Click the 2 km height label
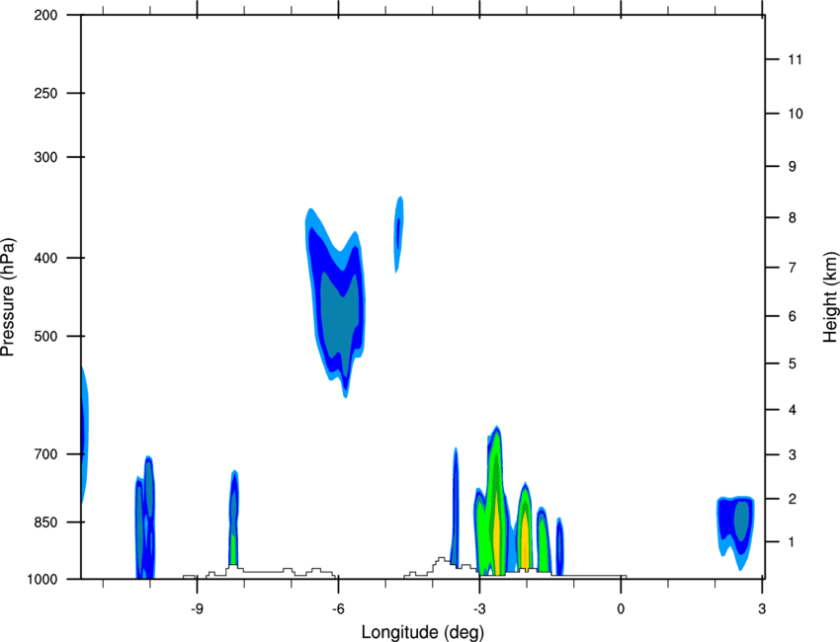Screen dimensions: 840x642 point(793,499)
